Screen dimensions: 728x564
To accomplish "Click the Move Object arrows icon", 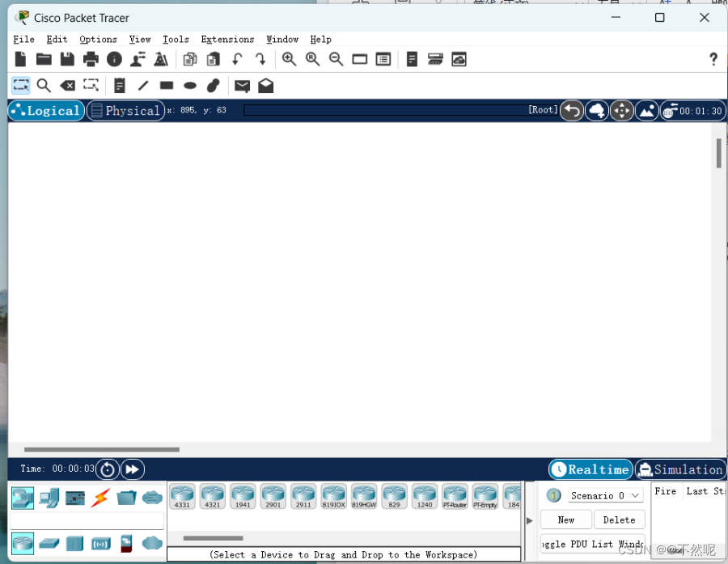I will tap(622, 111).
